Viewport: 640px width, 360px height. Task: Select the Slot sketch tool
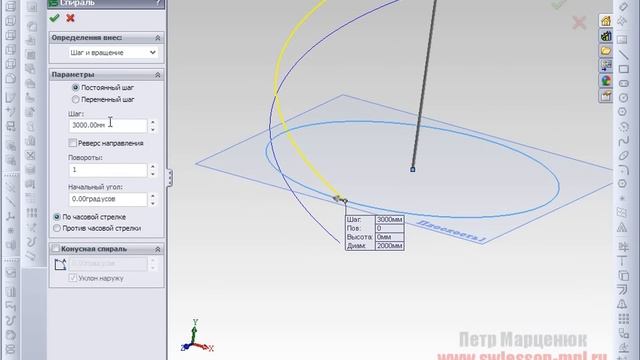[x=623, y=83]
